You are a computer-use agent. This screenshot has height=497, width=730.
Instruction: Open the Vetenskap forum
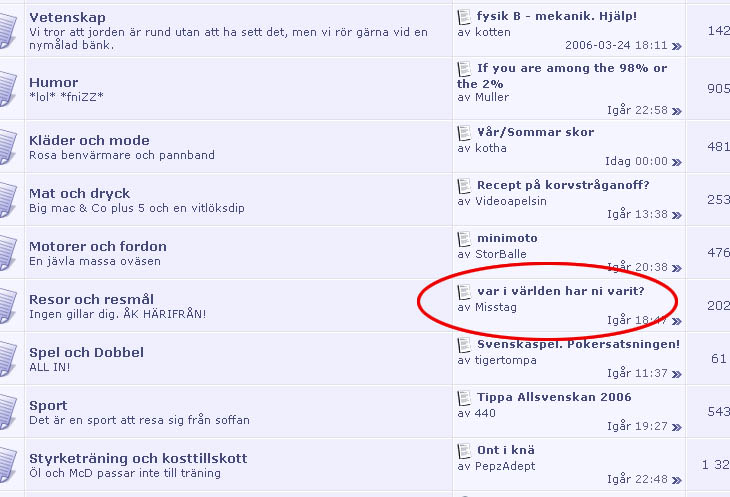pos(68,17)
